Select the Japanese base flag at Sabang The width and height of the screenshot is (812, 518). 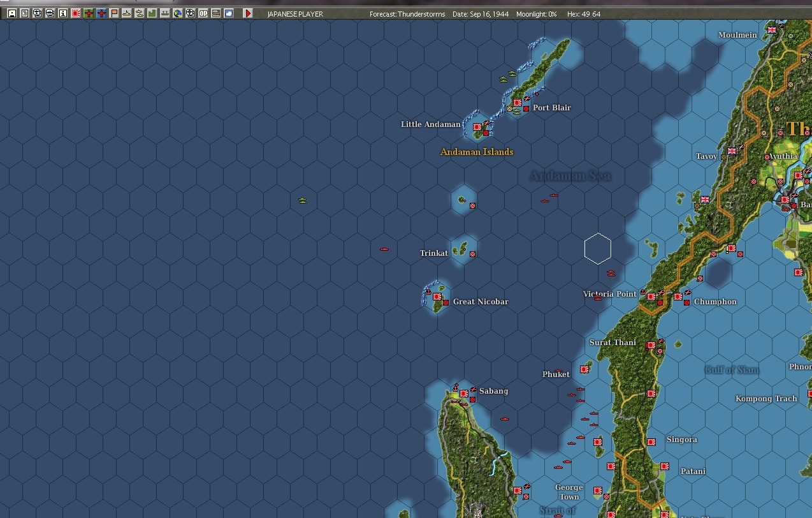(x=464, y=394)
